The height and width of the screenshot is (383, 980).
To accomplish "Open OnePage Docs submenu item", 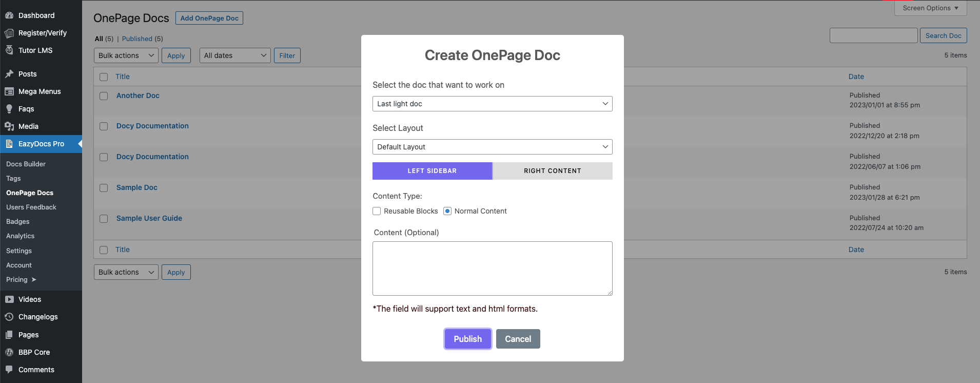I will tap(30, 193).
